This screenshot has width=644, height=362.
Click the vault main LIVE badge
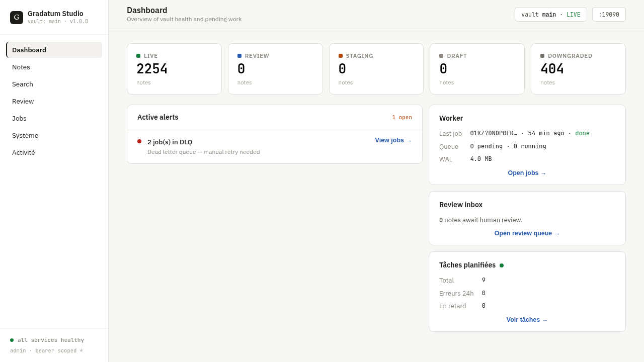tap(551, 15)
